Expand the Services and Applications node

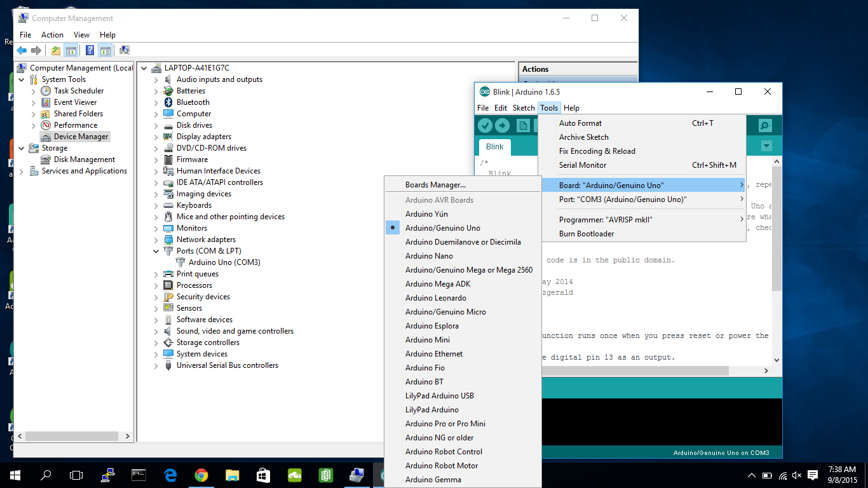[22, 172]
